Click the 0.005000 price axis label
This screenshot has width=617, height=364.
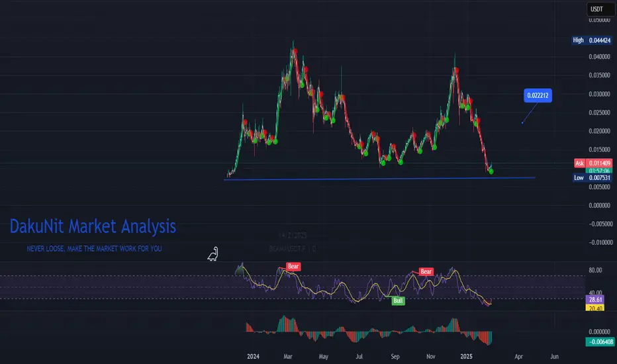pos(599,187)
